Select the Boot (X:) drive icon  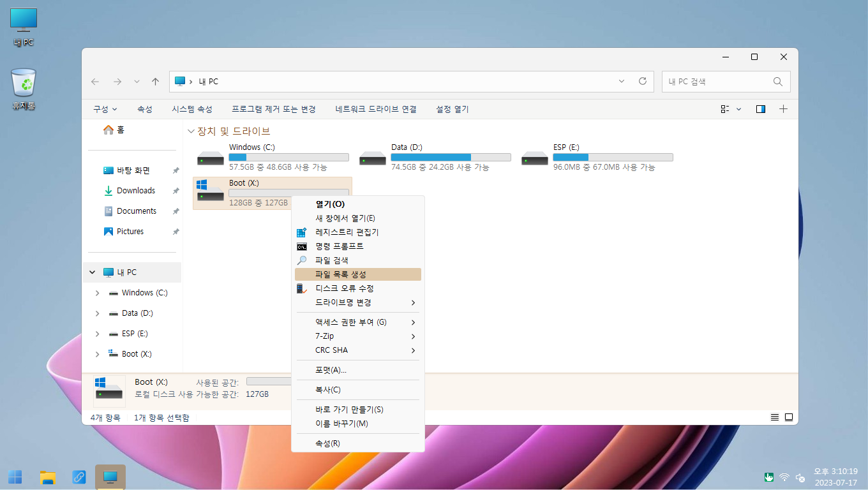click(211, 191)
